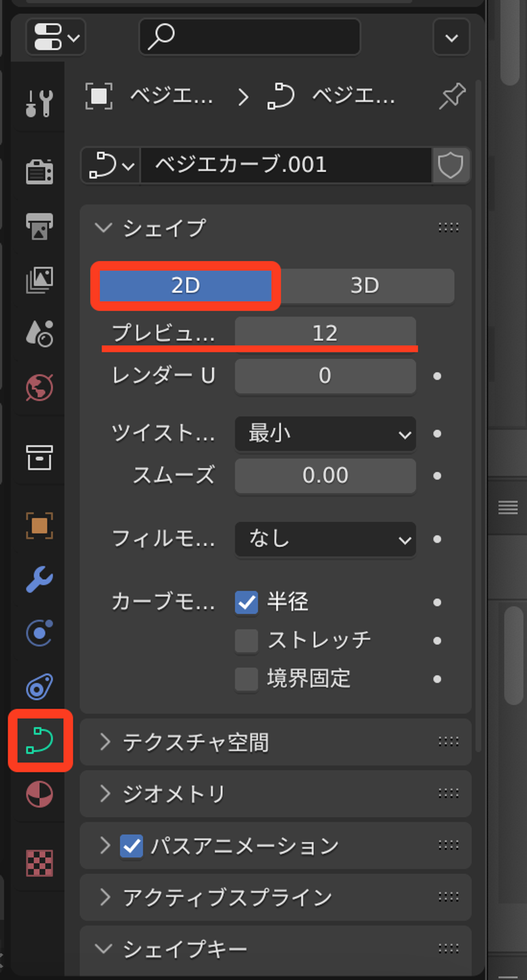Toggle the pin icon in breadcrumb header
527x980 pixels.
452,96
